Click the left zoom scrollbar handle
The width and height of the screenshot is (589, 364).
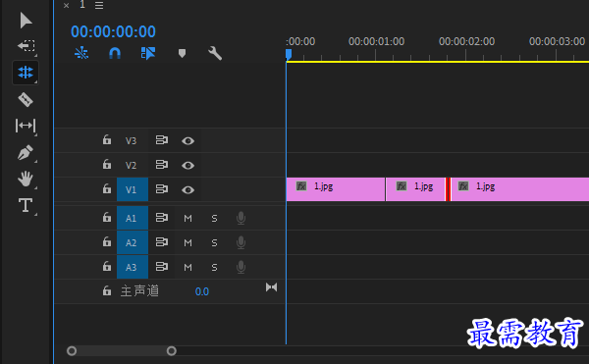pos(72,351)
